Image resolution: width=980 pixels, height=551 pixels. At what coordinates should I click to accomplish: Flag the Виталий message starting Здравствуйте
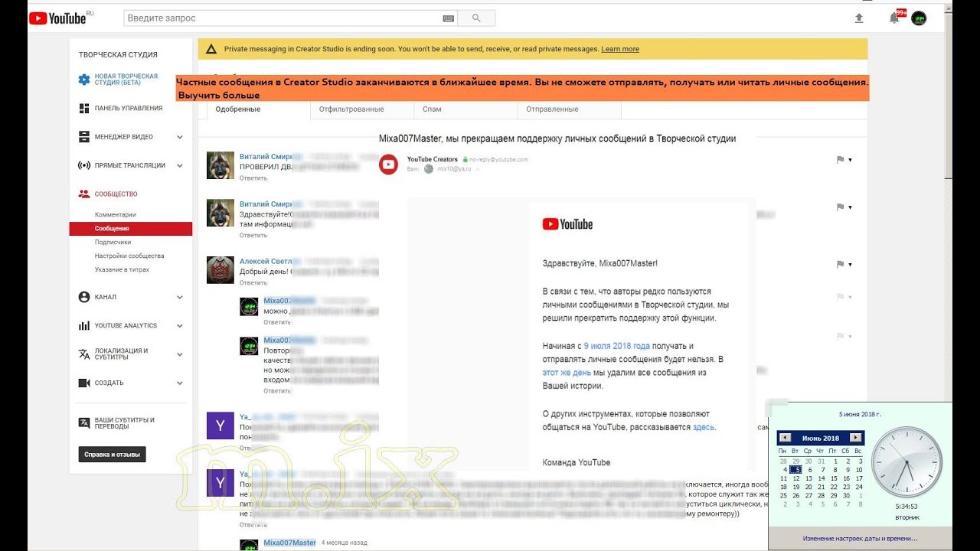(840, 207)
